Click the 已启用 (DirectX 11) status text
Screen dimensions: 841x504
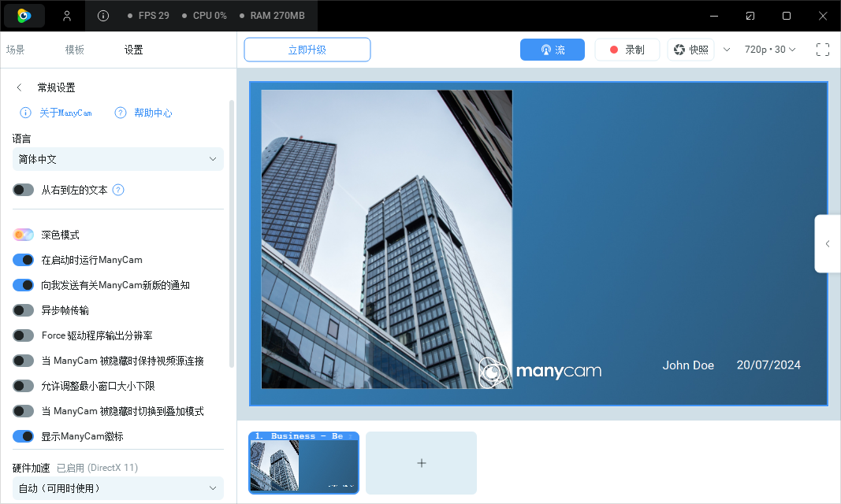97,468
